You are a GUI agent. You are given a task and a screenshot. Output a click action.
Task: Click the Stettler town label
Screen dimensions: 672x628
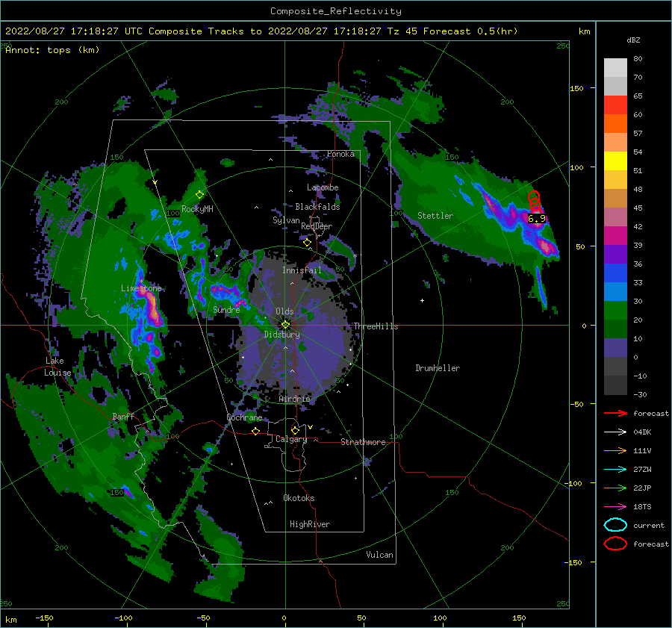(x=435, y=216)
